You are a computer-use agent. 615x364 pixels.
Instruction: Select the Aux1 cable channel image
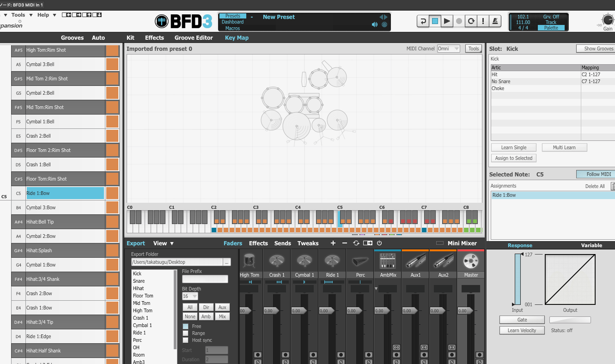(415, 261)
